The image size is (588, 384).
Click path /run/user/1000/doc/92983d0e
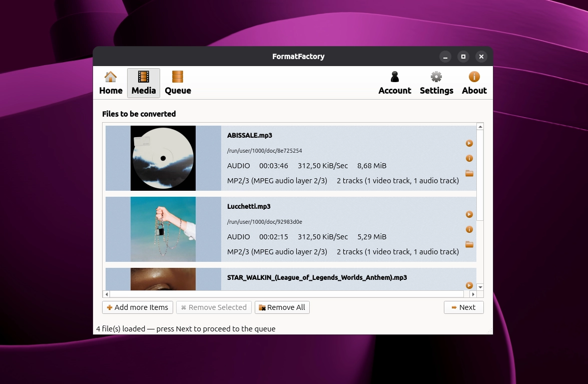(264, 222)
